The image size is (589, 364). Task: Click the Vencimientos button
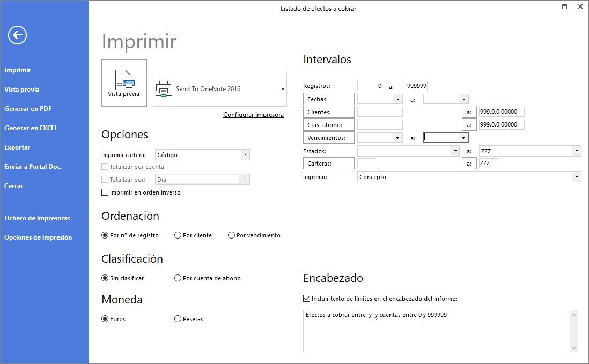pyautogui.click(x=328, y=138)
